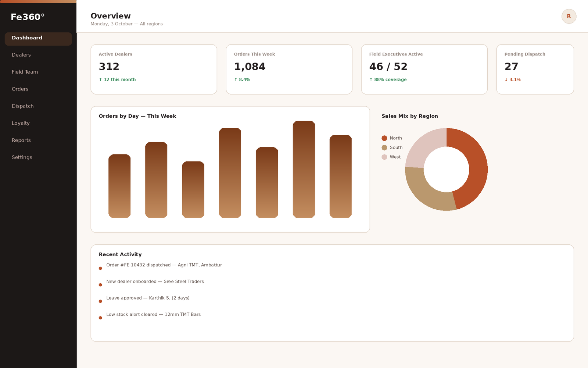Click the tallest bar in orders chart
588x368 pixels.
click(x=304, y=169)
